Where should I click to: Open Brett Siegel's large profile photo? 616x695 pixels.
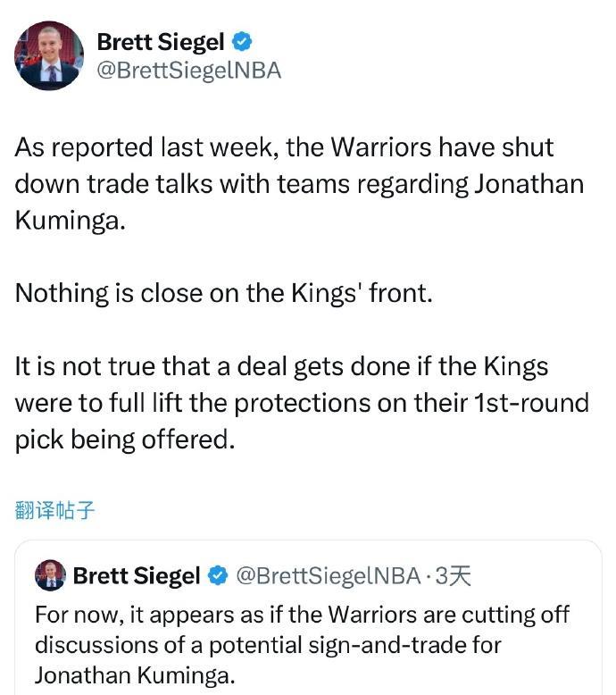(x=48, y=55)
